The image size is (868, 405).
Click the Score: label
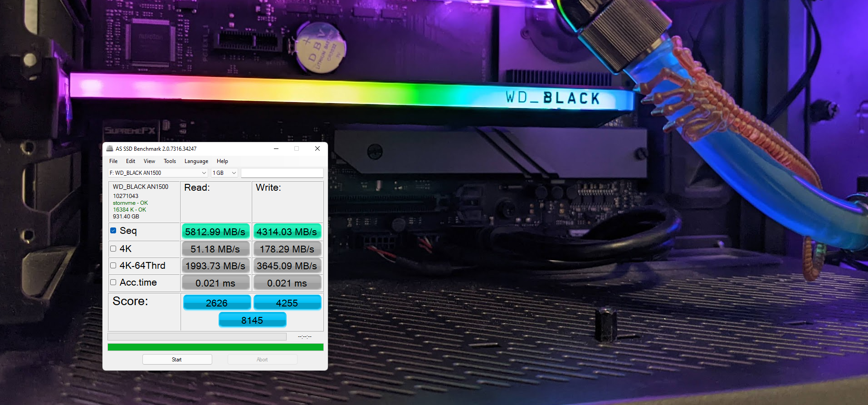(x=130, y=301)
